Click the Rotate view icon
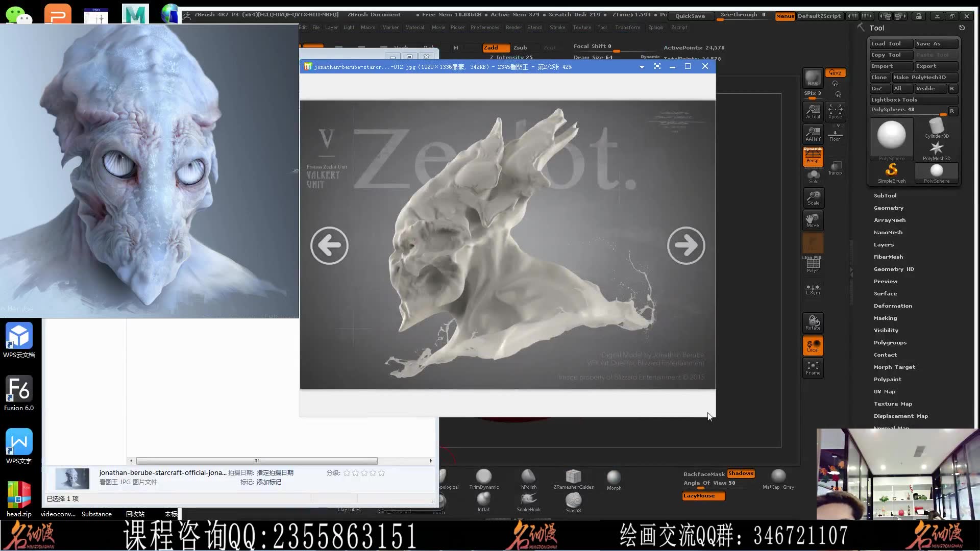 click(x=813, y=323)
